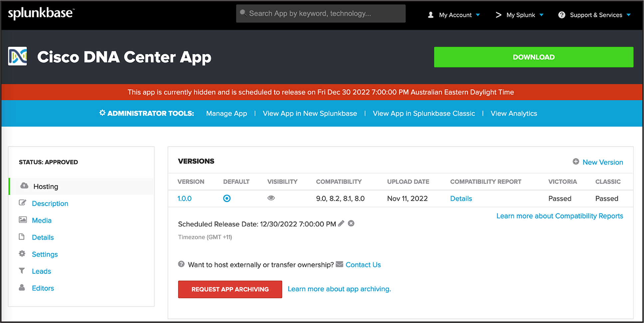Go to Settings in the sidebar
Viewport: 644px width, 323px height.
coord(45,254)
